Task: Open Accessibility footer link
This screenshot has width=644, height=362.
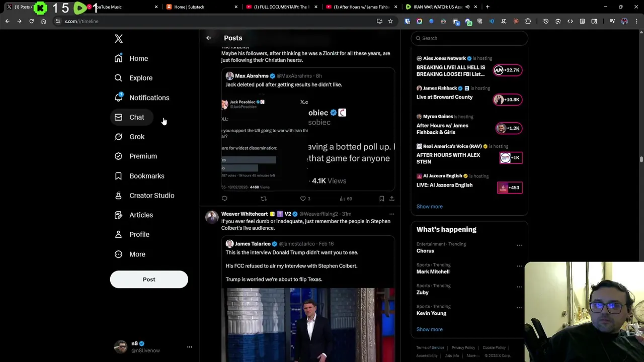Action: point(427,356)
